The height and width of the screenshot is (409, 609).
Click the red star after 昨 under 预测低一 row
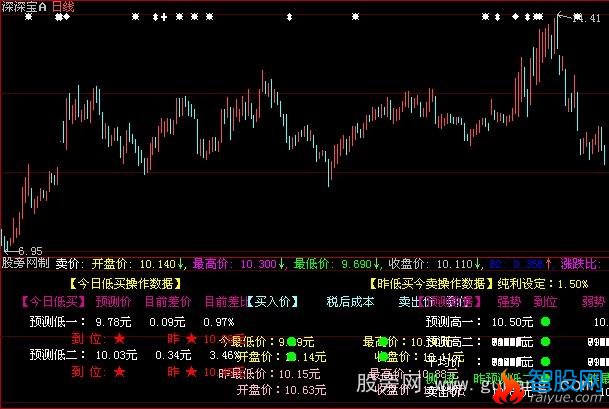point(191,339)
